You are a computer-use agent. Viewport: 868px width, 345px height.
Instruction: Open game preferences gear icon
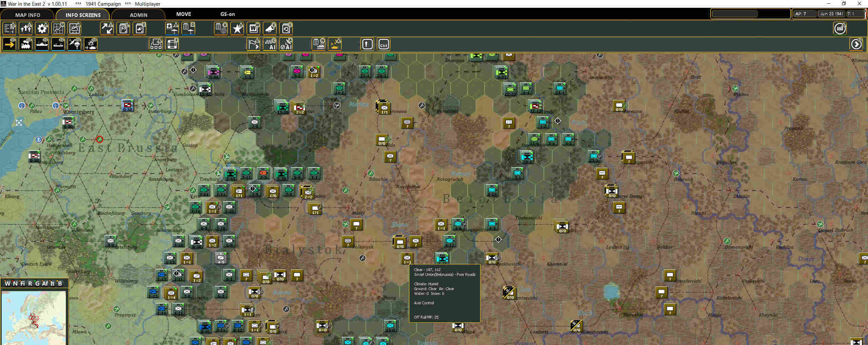tap(42, 28)
